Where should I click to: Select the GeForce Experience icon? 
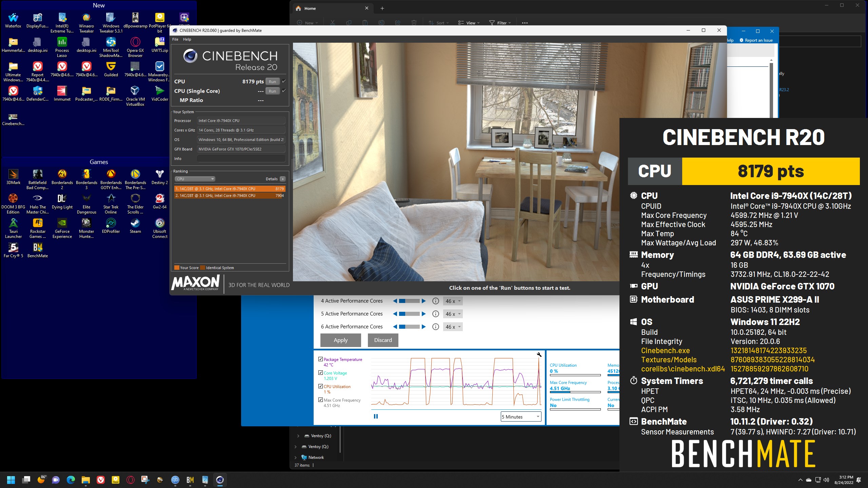tap(62, 228)
